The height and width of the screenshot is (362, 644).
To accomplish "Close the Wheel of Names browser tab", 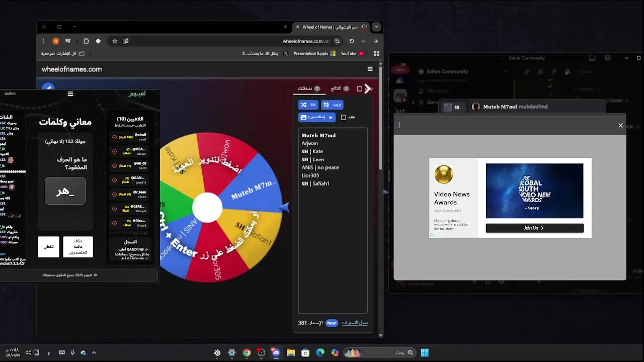I will coord(297,27).
